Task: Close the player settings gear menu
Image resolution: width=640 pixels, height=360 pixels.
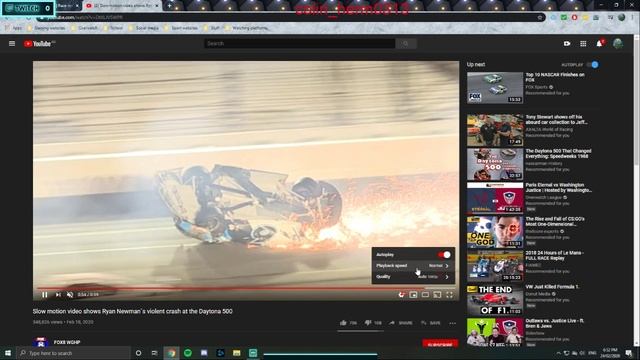Action: 401,295
